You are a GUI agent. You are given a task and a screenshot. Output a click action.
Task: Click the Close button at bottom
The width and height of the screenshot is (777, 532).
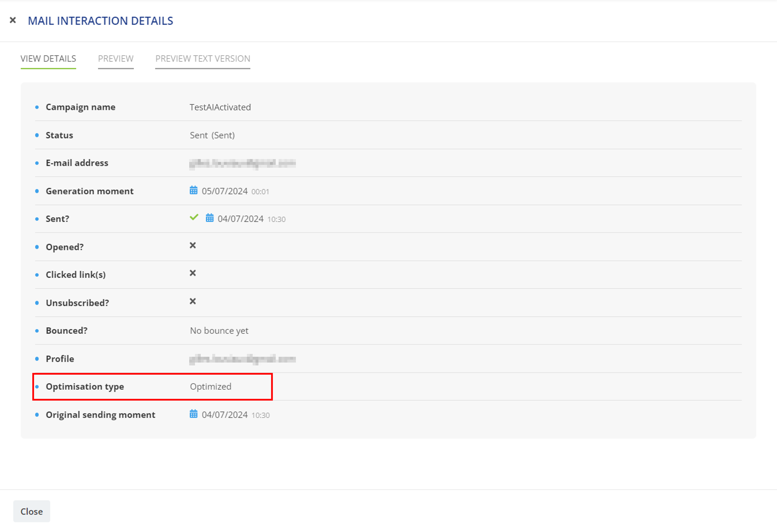pos(32,511)
